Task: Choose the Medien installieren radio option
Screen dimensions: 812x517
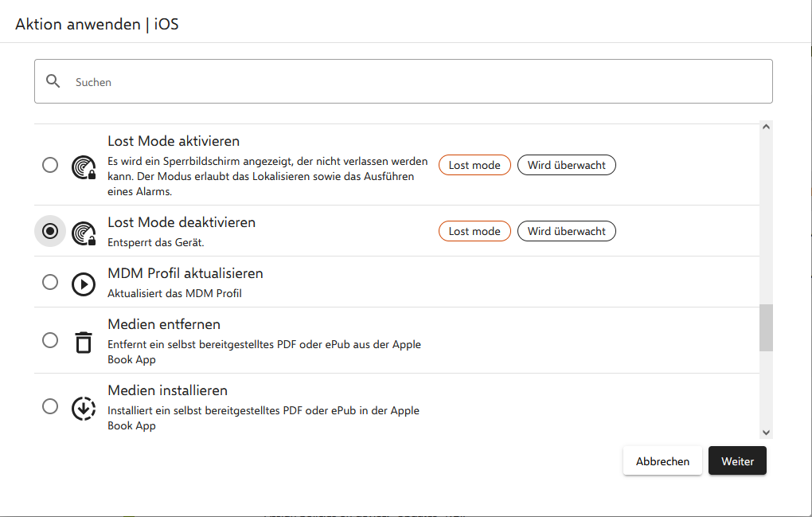Action: [x=50, y=406]
